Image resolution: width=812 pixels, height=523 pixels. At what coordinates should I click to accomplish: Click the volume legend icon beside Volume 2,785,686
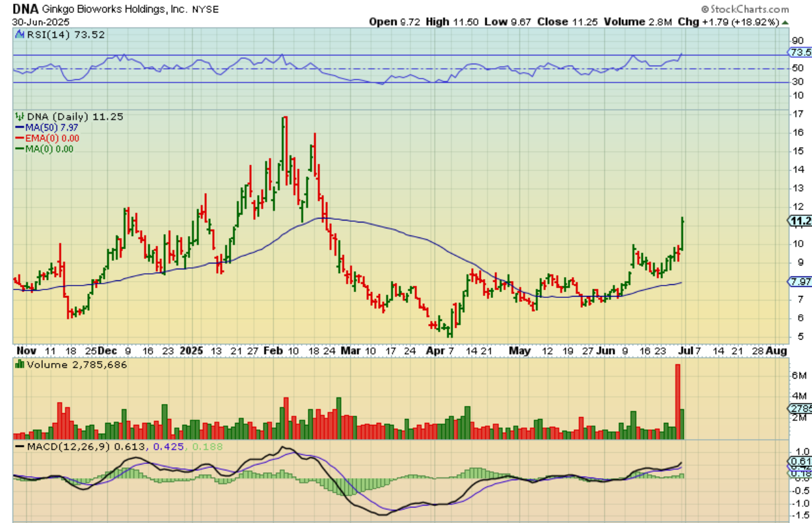[x=19, y=365]
